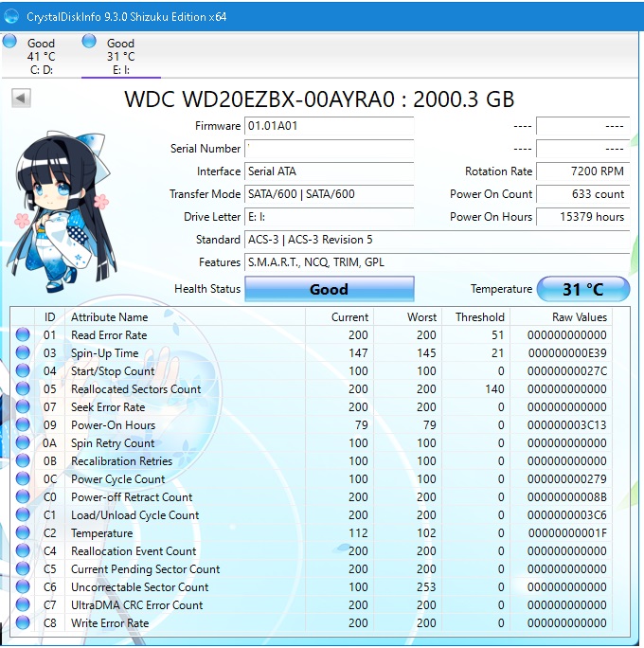Image resolution: width=644 pixels, height=648 pixels.
Task: Select the Power-On Hours attribute name
Action: point(114,424)
